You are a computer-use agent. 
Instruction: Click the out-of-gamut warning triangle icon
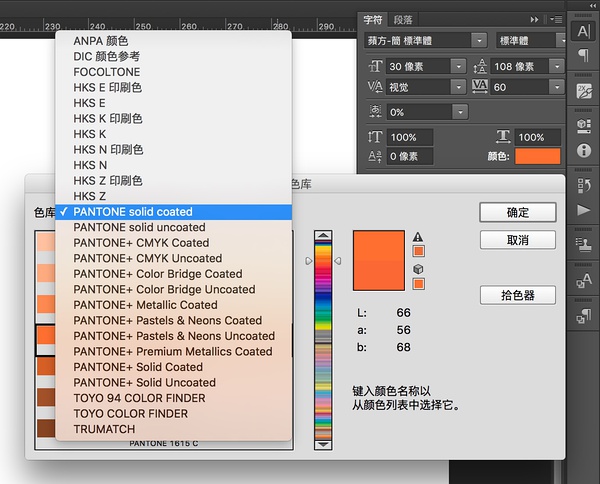[418, 237]
